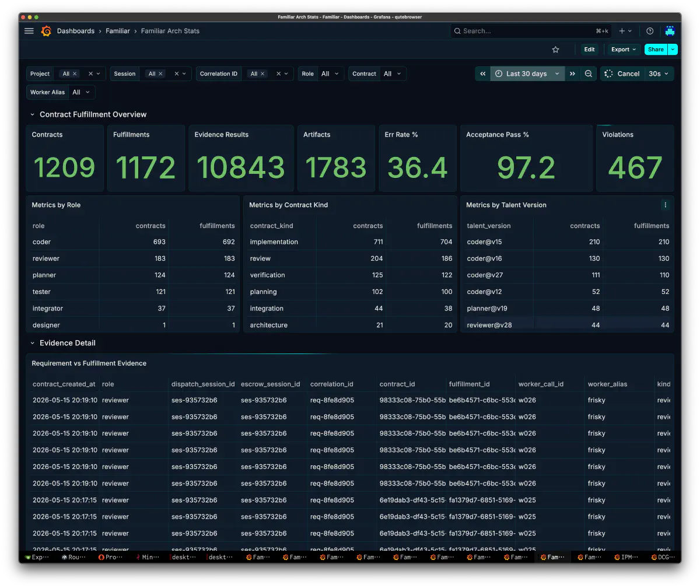Open the hamburger navigation menu
Image resolution: width=700 pixels, height=588 pixels.
pyautogui.click(x=29, y=31)
